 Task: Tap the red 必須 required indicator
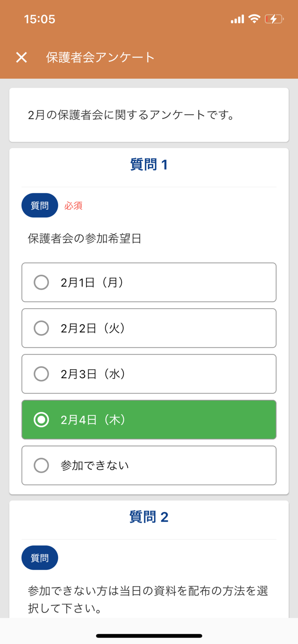(73, 206)
